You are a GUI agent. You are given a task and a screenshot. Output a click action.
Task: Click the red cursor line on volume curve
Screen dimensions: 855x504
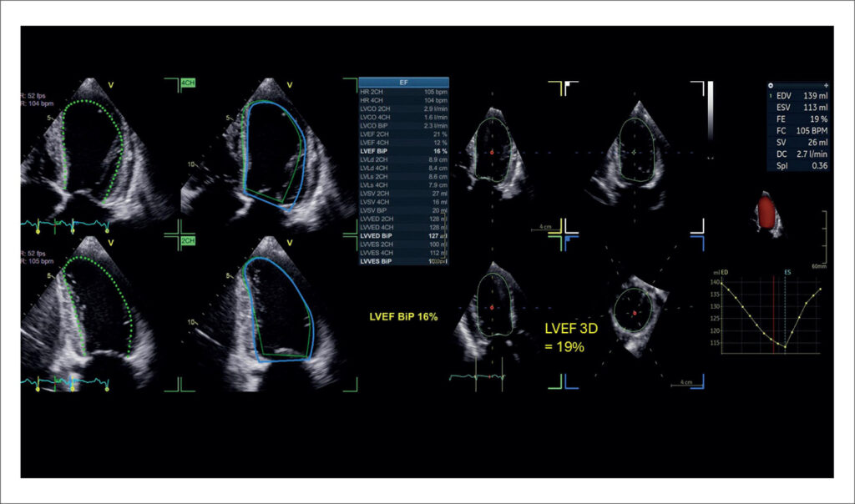pos(774,315)
